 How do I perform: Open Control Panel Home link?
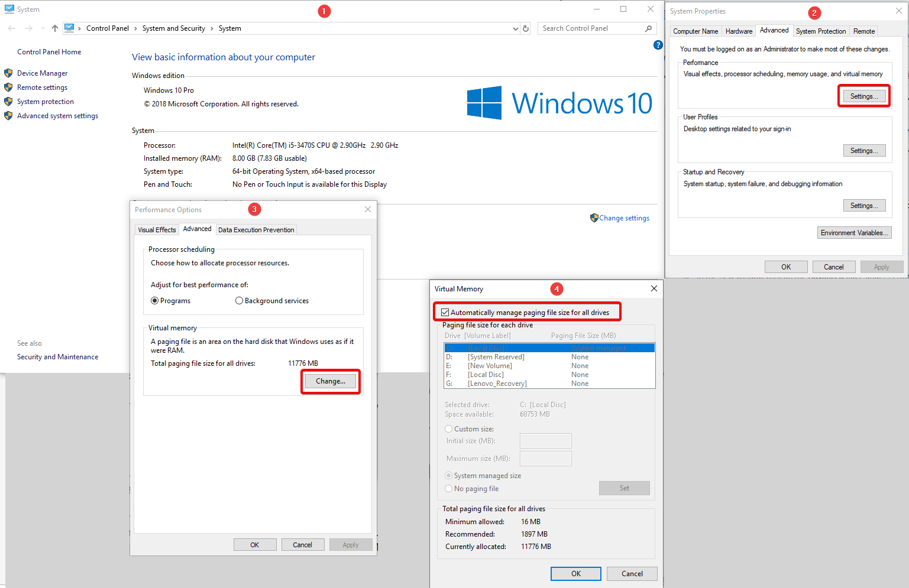(49, 52)
